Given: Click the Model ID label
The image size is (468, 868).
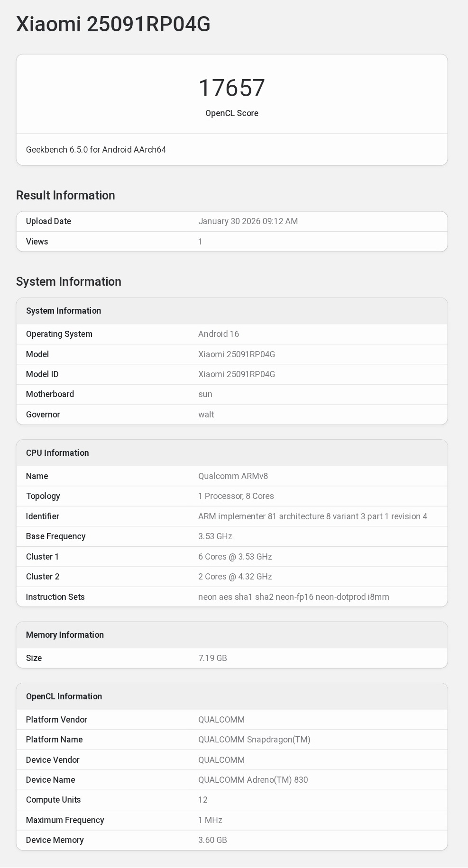Looking at the screenshot, I should click(42, 374).
